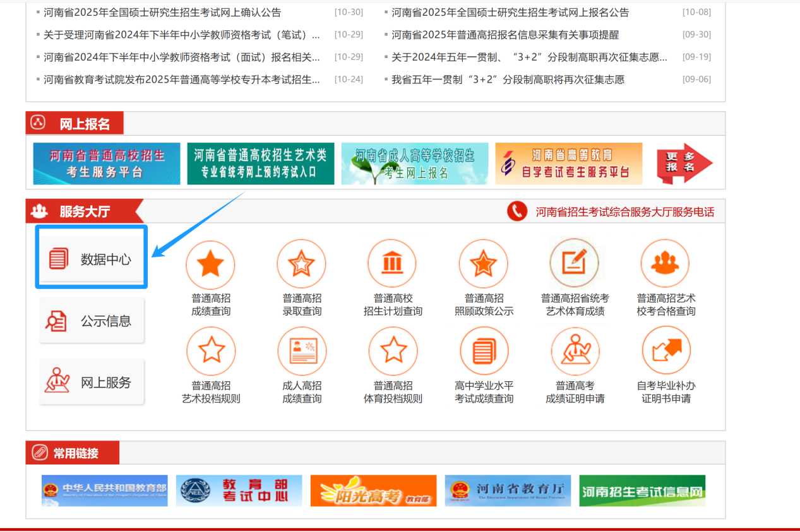Open 河南省2025年全国硕士研究生招生考试网上确认公告 link
The height and width of the screenshot is (532, 800).
click(162, 13)
